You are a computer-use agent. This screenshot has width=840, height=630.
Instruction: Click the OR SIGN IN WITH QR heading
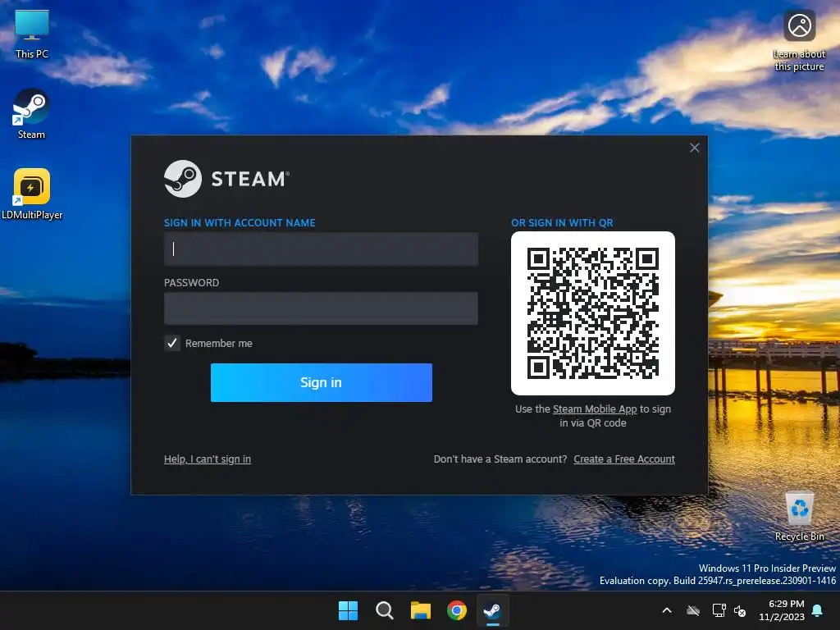pyautogui.click(x=562, y=223)
